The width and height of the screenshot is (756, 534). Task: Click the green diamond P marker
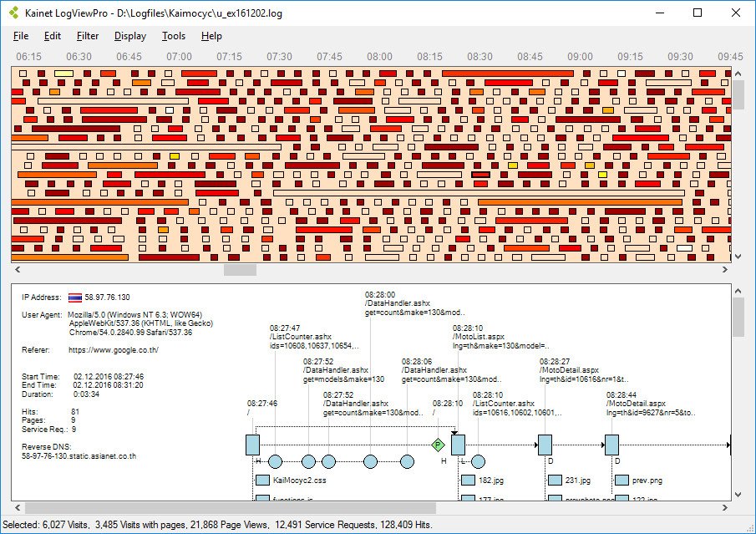[x=437, y=445]
